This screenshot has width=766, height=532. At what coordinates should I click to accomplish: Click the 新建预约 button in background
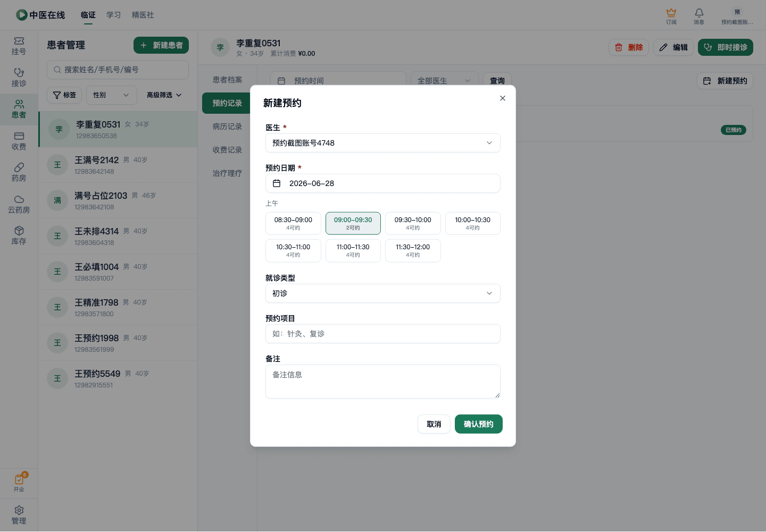tap(725, 81)
